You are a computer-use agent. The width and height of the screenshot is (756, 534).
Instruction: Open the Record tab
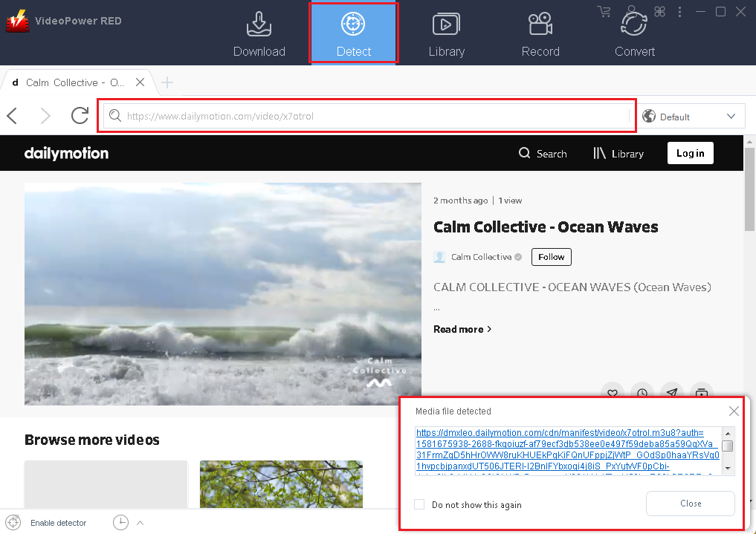tap(540, 33)
